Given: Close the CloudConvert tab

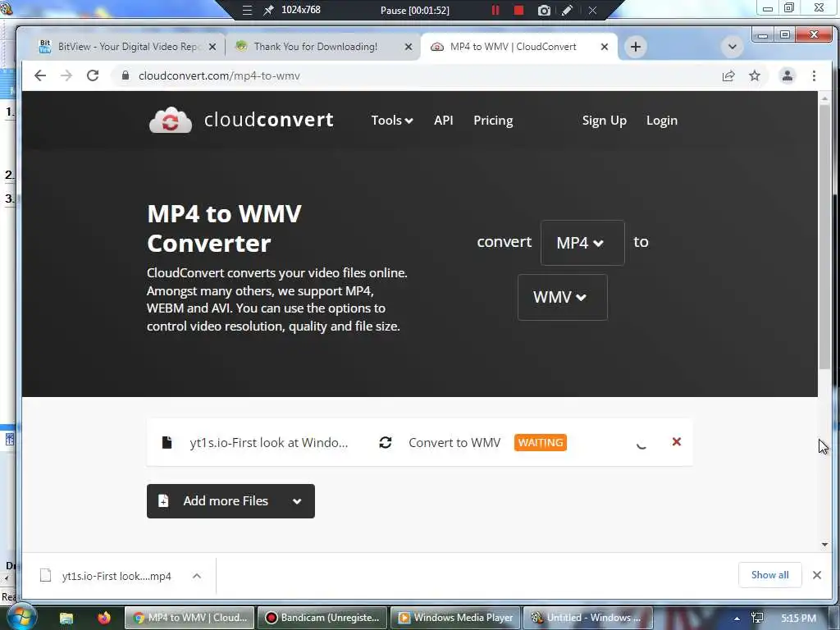Looking at the screenshot, I should [605, 47].
